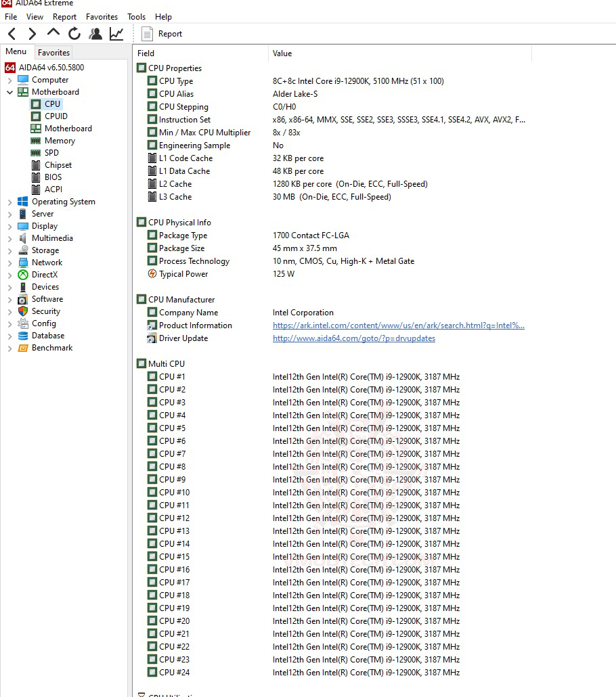Click the Field column header
The height and width of the screenshot is (697, 616).
point(201,53)
